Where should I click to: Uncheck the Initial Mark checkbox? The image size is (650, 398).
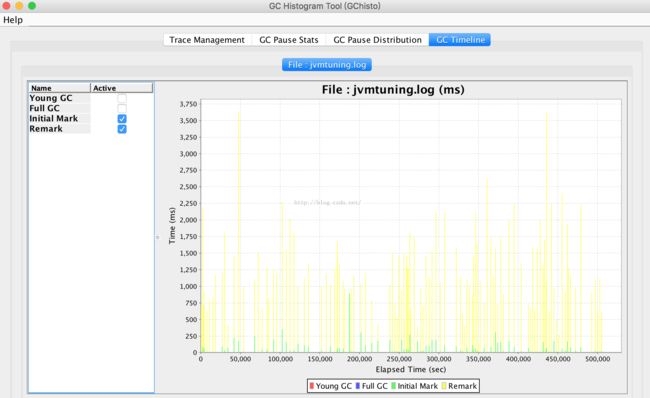122,119
